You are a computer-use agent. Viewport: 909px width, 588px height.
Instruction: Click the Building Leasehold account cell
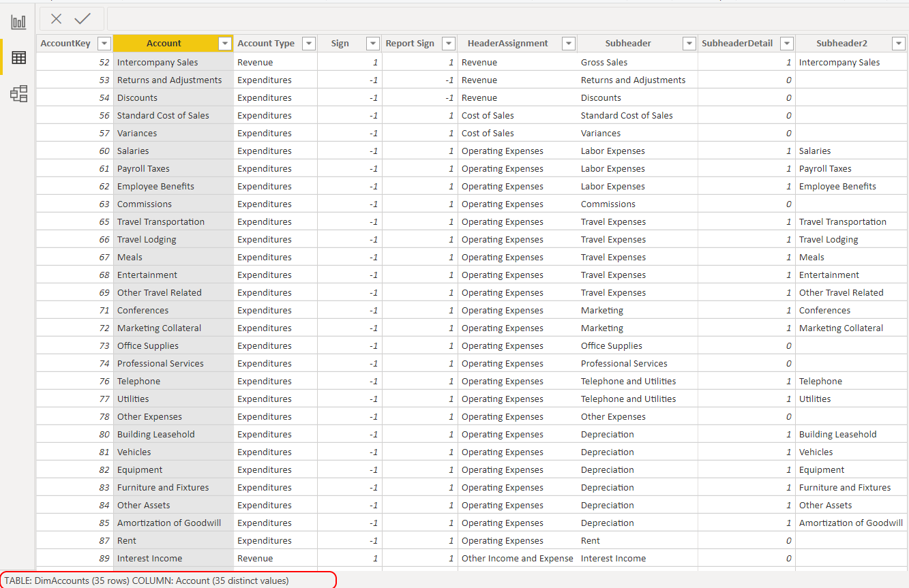173,434
